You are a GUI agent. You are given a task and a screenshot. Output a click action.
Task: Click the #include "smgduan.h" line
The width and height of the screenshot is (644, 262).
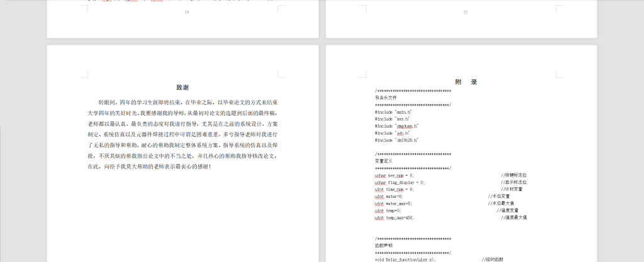pos(396,126)
